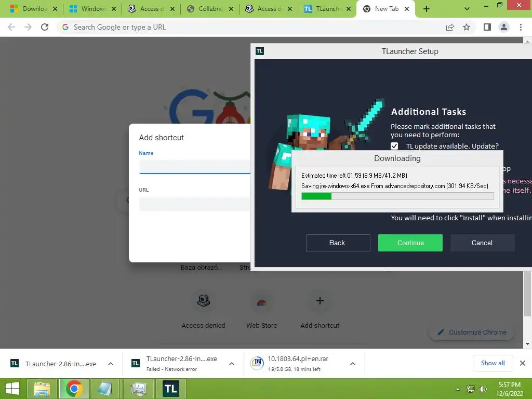Open Chrome's three-dot menu
The width and height of the screenshot is (532, 399).
click(x=521, y=27)
